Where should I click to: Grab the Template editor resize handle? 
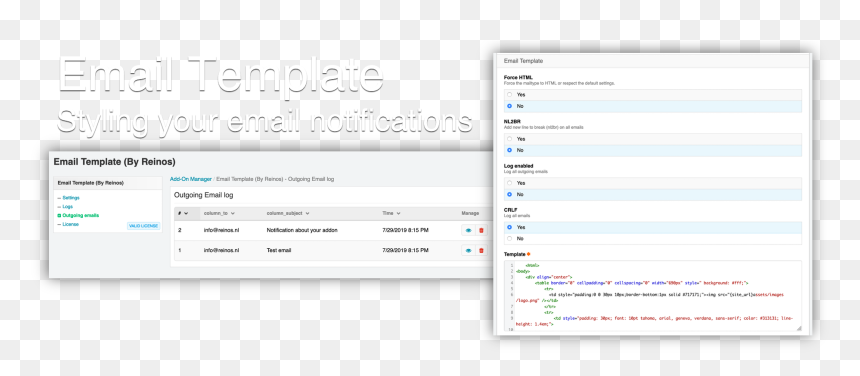coord(799,328)
